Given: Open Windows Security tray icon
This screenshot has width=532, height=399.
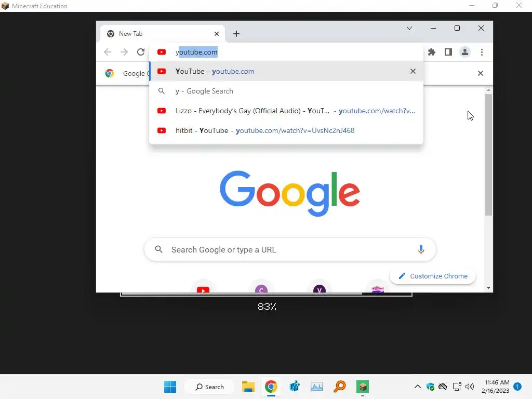Looking at the screenshot, I should click(x=430, y=387).
